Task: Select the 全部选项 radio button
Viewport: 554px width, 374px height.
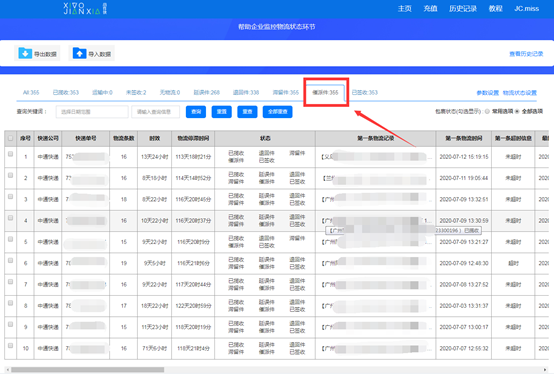Action: click(x=517, y=112)
